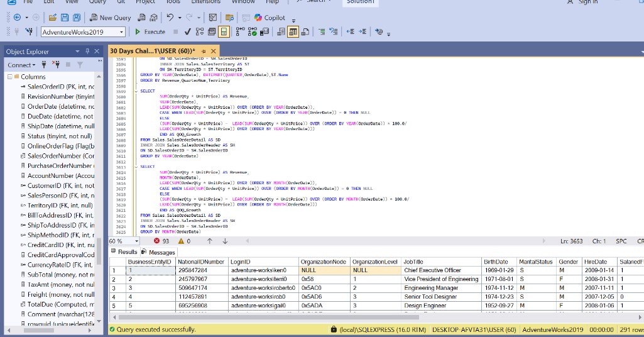Collapse the SELECT block at line 3599

click(137, 91)
